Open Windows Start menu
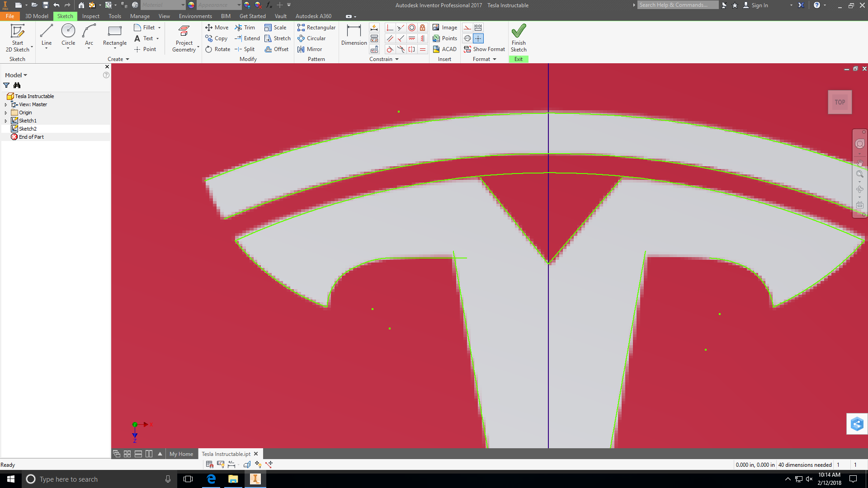868x488 pixels. click(11, 479)
